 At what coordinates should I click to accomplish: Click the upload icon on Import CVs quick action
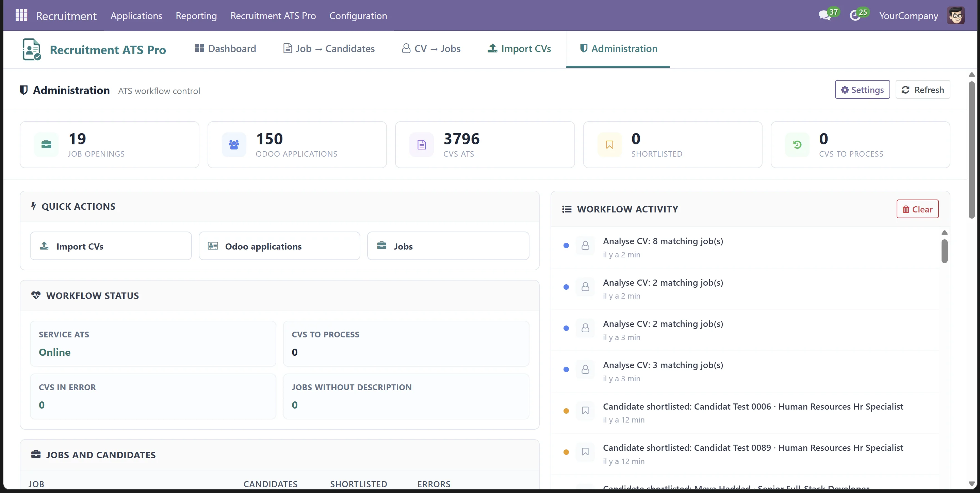(45, 246)
